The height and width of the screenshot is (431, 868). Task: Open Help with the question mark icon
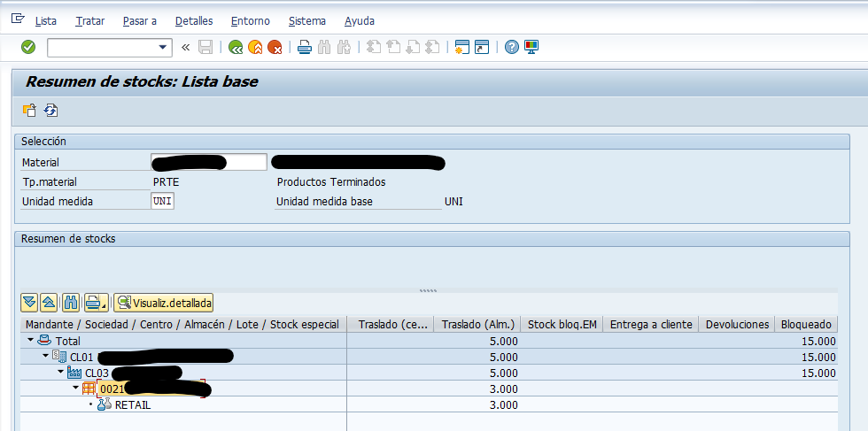[x=511, y=47]
